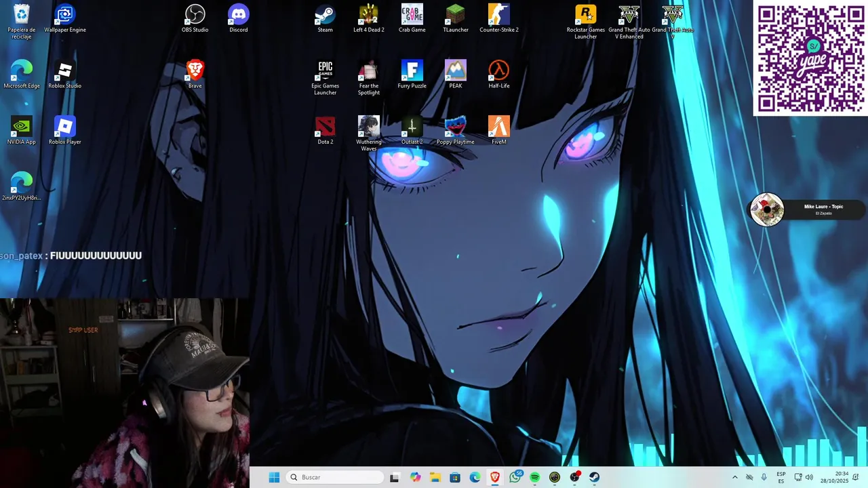Select the Roblox Studio shortcut
The image size is (868, 488).
tap(65, 75)
